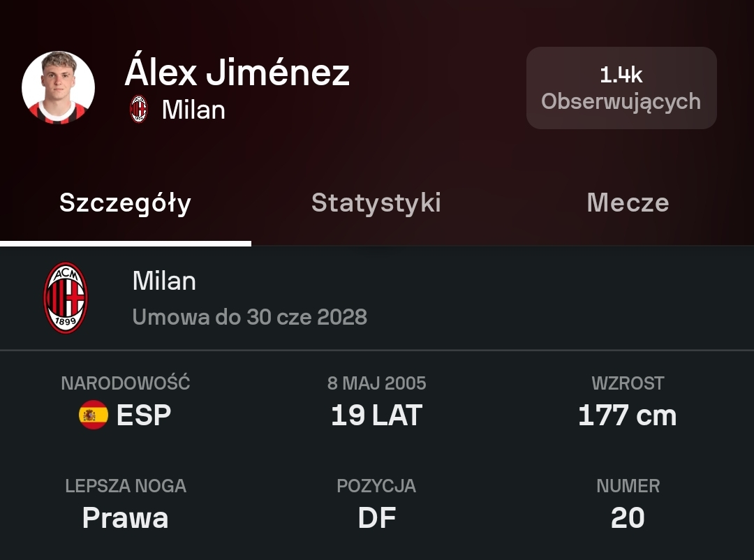
Task: Click the ESP nationality code
Action: pos(144,415)
